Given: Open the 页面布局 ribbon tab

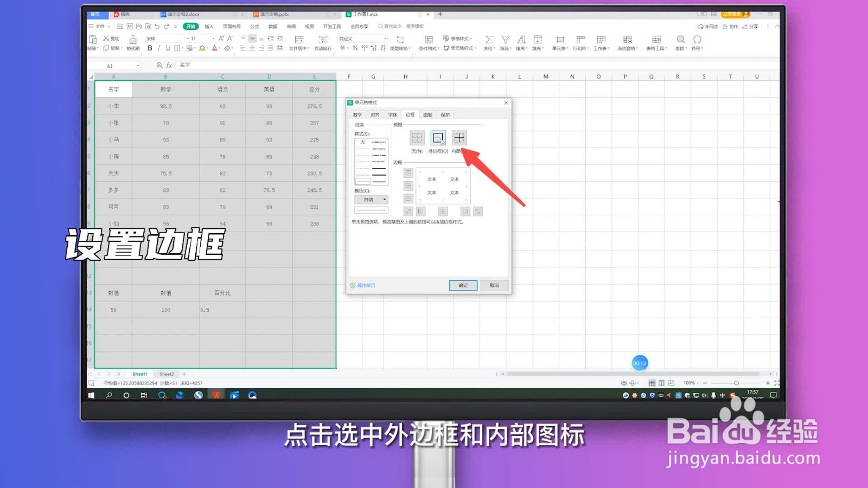Looking at the screenshot, I should point(232,27).
